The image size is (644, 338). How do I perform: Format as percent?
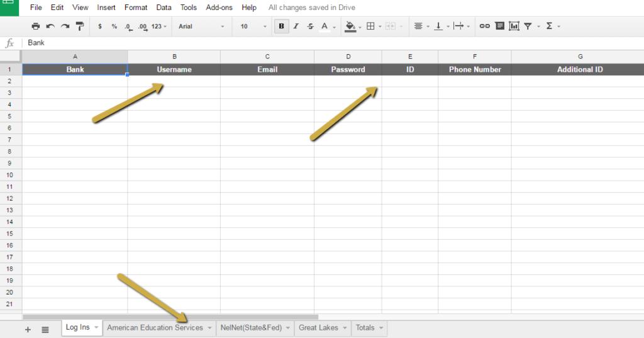[x=114, y=26]
